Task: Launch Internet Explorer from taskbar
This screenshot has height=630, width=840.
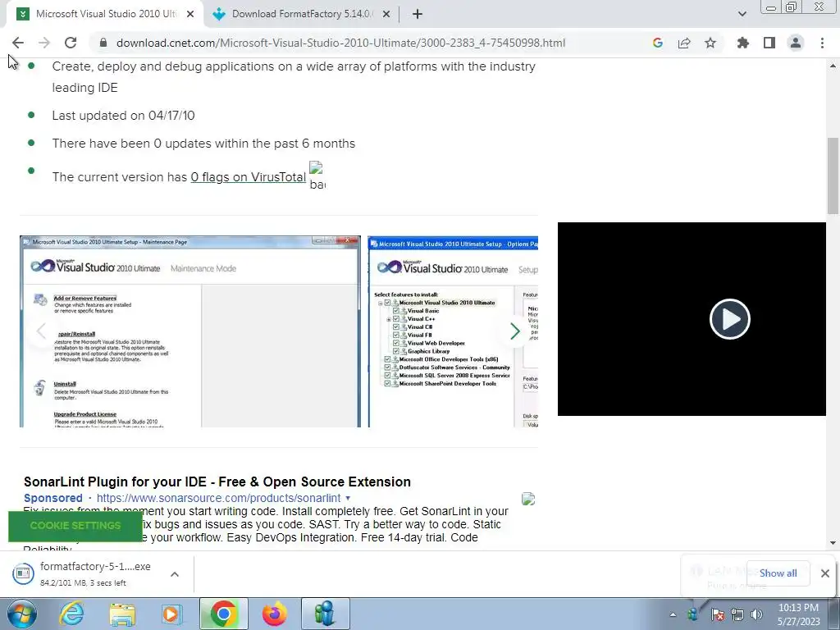Action: (x=72, y=614)
